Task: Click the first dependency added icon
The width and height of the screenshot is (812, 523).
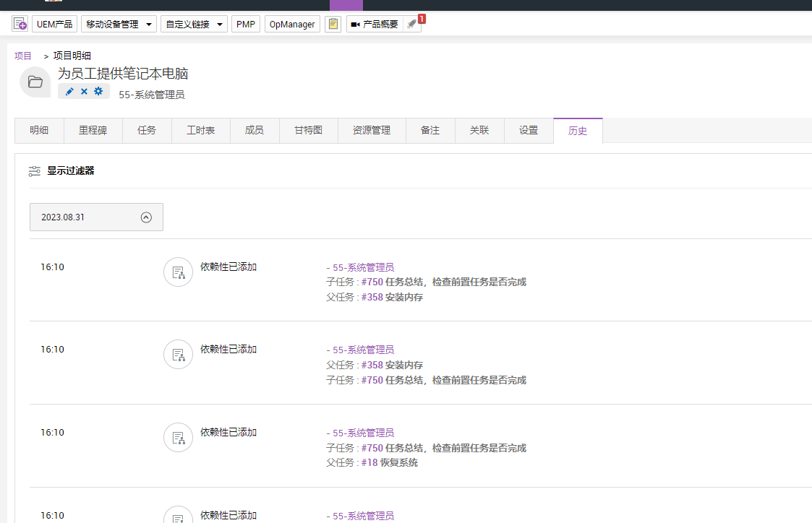Action: pos(178,272)
